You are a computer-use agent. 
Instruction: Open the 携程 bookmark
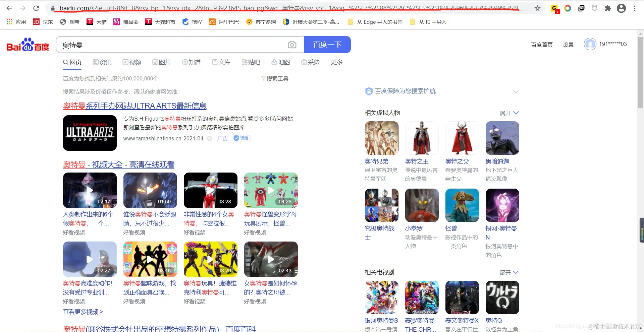192,22
